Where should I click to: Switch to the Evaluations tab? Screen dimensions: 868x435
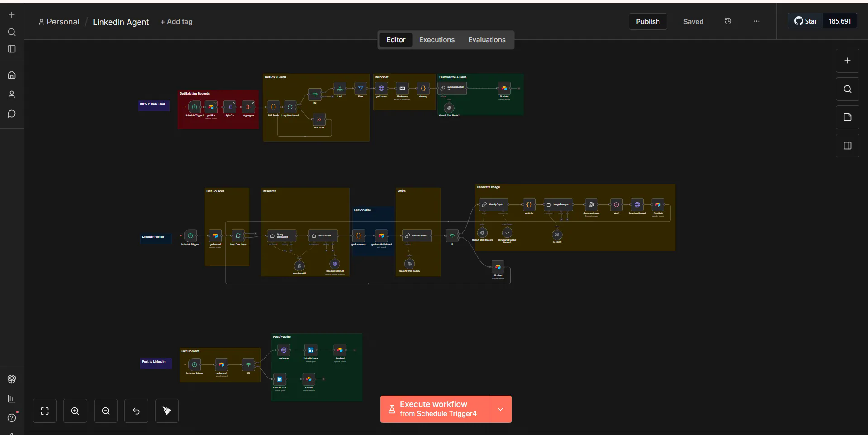[487, 40]
